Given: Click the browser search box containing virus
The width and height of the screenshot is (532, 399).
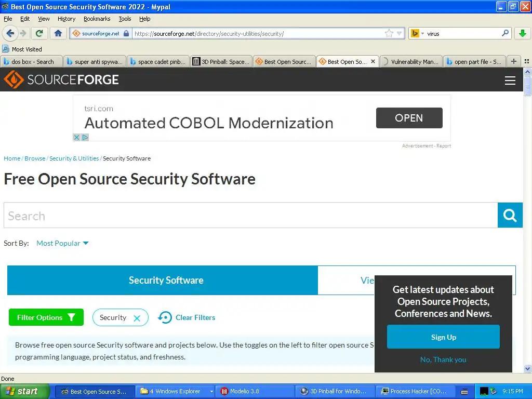Looking at the screenshot, I should tap(463, 33).
